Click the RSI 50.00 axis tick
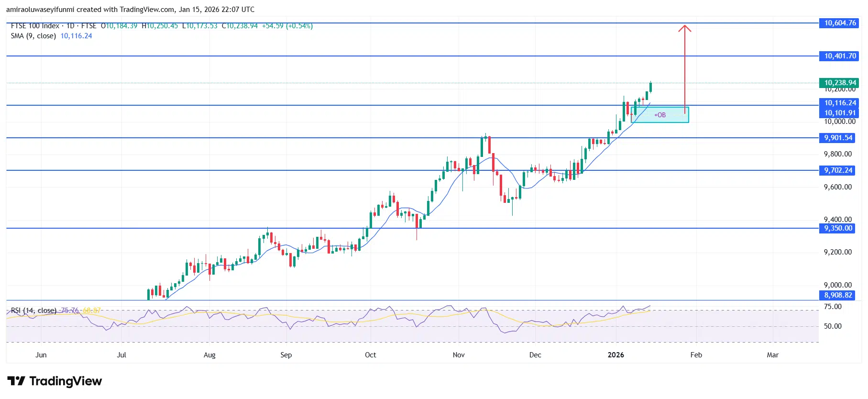The width and height of the screenshot is (868, 399). pos(833,326)
